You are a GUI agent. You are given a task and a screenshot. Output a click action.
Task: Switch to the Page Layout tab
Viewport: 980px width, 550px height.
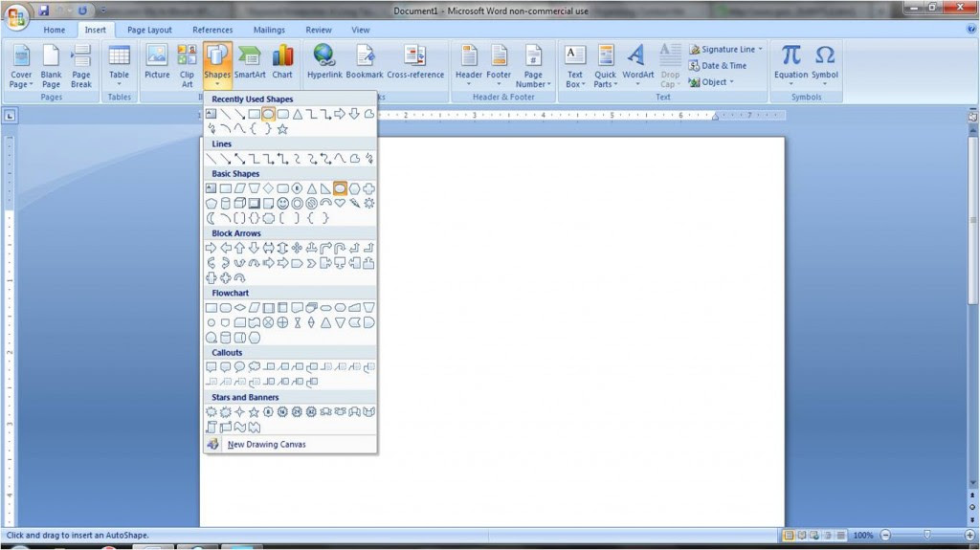149,30
